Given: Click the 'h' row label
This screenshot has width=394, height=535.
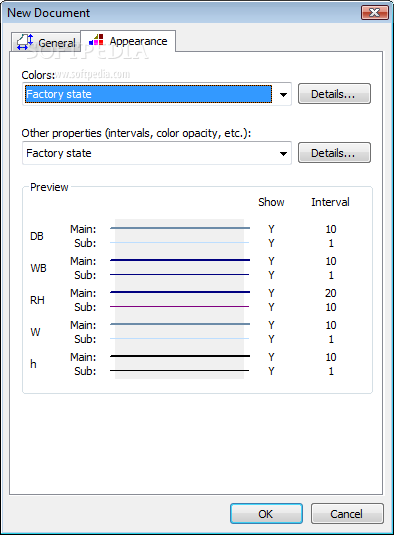Looking at the screenshot, I should [33, 364].
